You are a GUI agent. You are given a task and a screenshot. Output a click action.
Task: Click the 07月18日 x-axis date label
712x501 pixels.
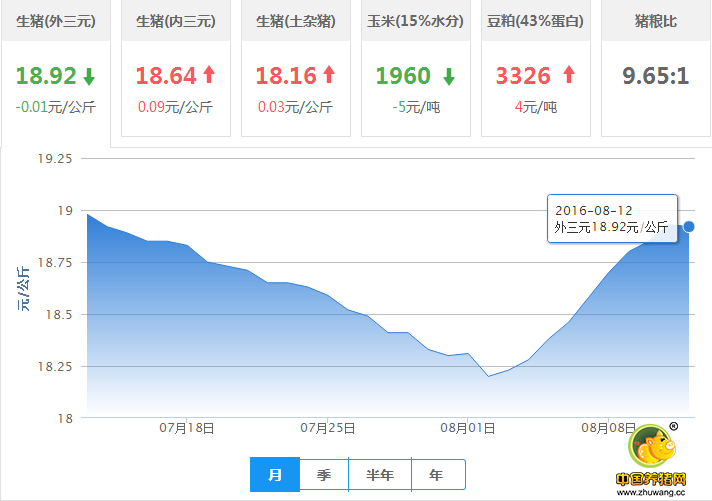(187, 428)
